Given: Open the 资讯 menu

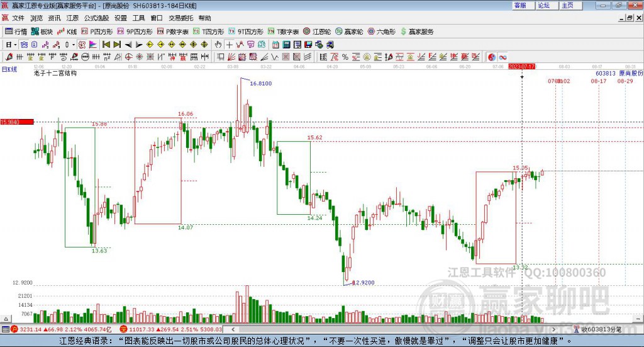Looking at the screenshot, I should point(54,18).
